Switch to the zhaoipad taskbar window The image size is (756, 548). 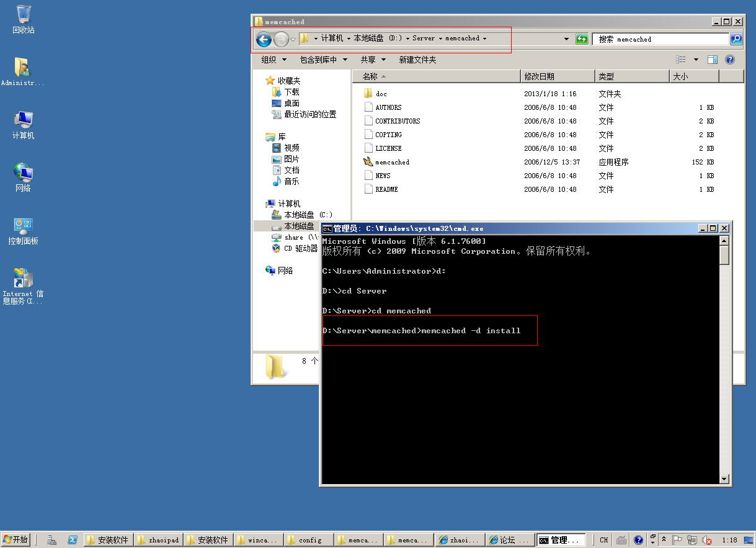pos(158,540)
